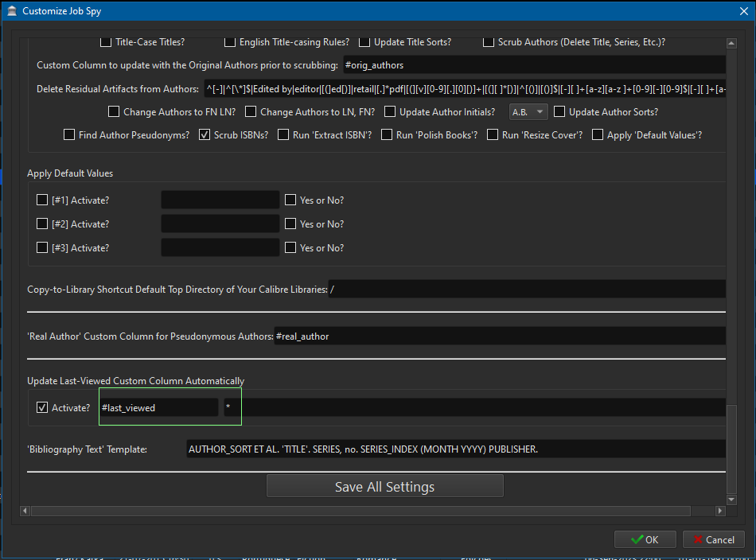Toggle the Scrub Authors checkbox

489,42
